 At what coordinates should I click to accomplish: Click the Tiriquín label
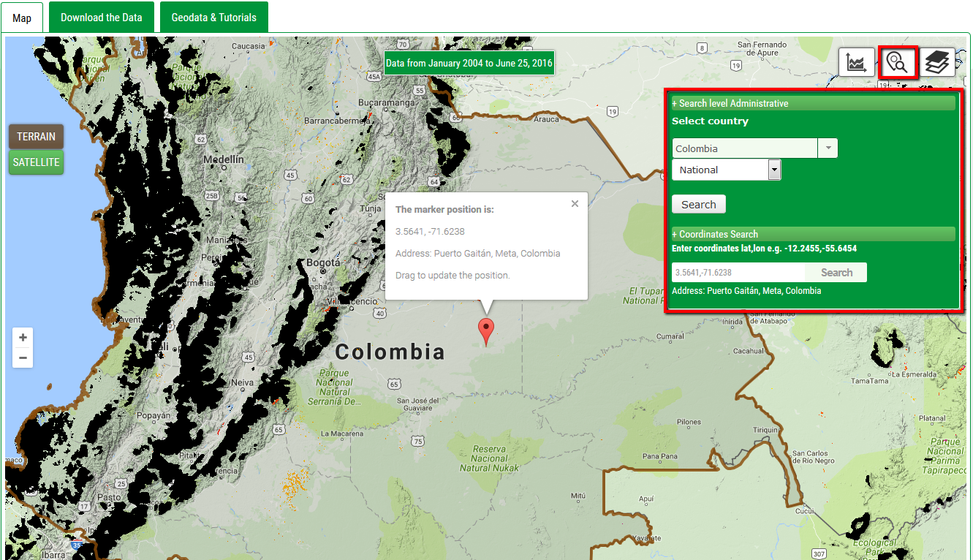click(x=765, y=431)
